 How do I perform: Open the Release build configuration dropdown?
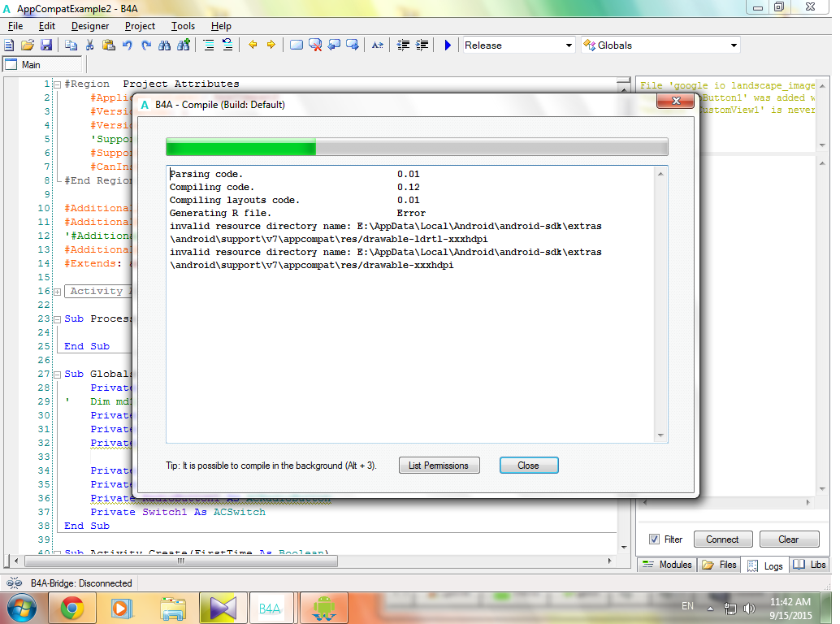[518, 45]
